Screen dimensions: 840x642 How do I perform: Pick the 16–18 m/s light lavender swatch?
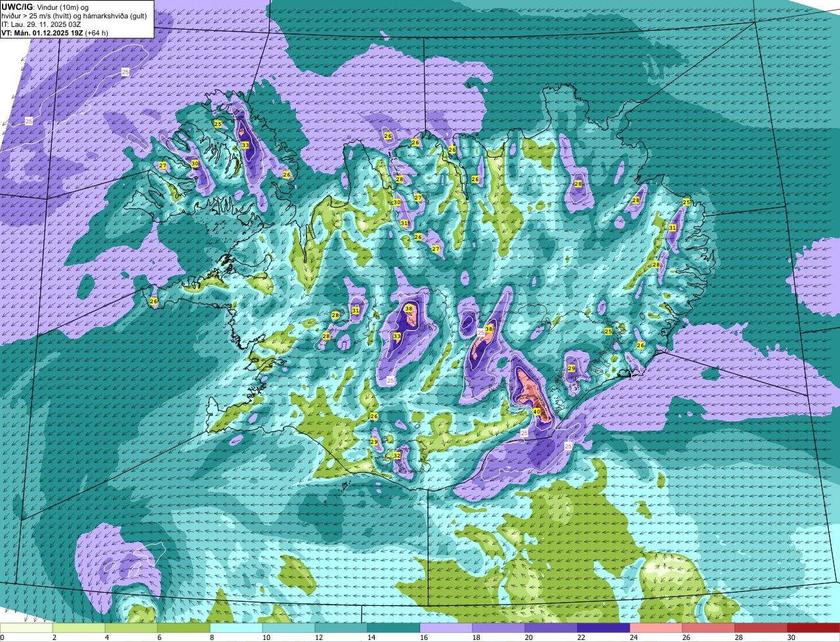(x=446, y=628)
